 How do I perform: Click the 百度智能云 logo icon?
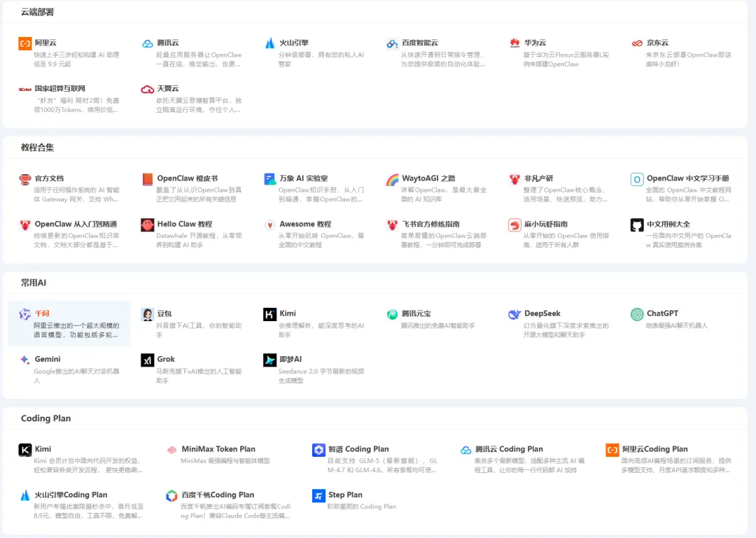[x=393, y=43]
